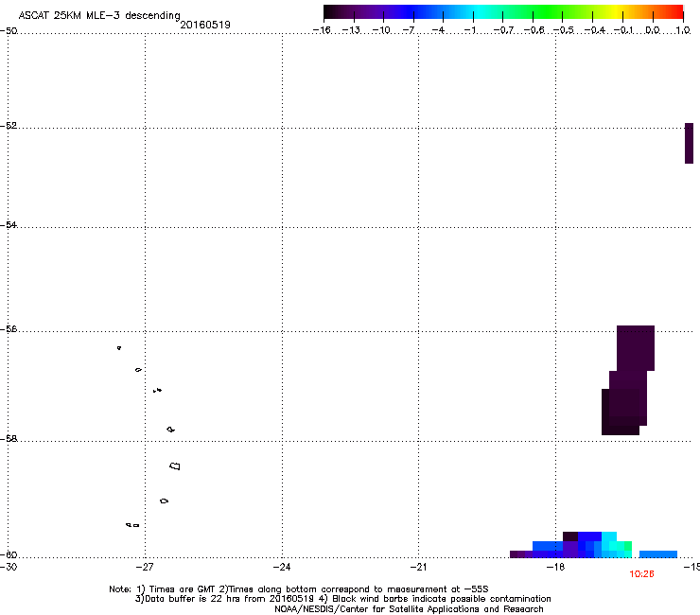Click the NOAA/NESDIS credit line
Screen dimensions: 700x615
(x=409, y=608)
